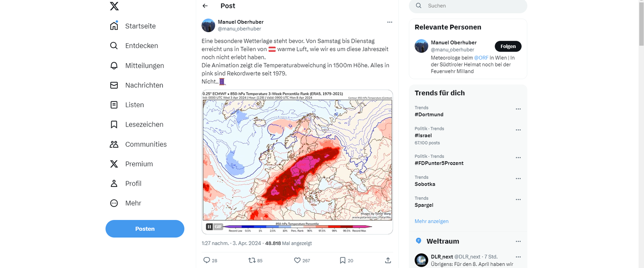
Task: Open Mehr anzeigen for additional trends
Action: click(x=431, y=221)
